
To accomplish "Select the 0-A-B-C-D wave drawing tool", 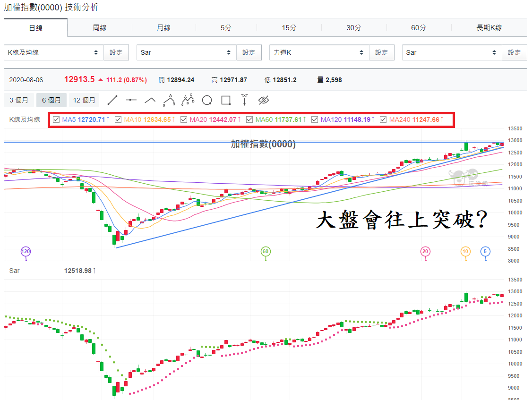I will coord(188,100).
